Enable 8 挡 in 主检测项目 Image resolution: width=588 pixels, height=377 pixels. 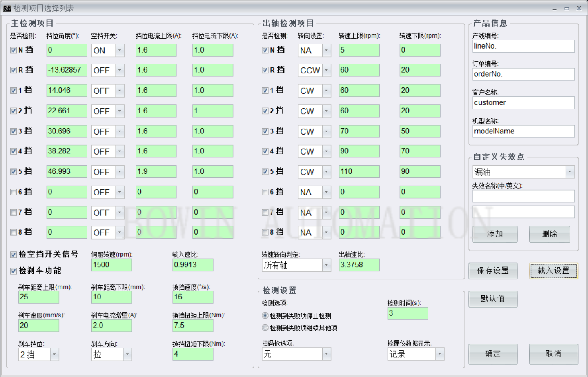tap(13, 232)
